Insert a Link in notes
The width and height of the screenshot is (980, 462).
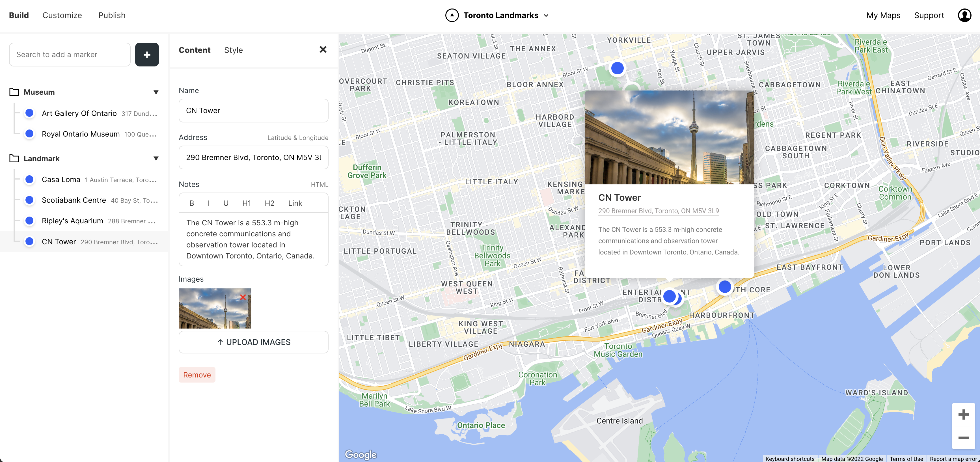coord(295,203)
